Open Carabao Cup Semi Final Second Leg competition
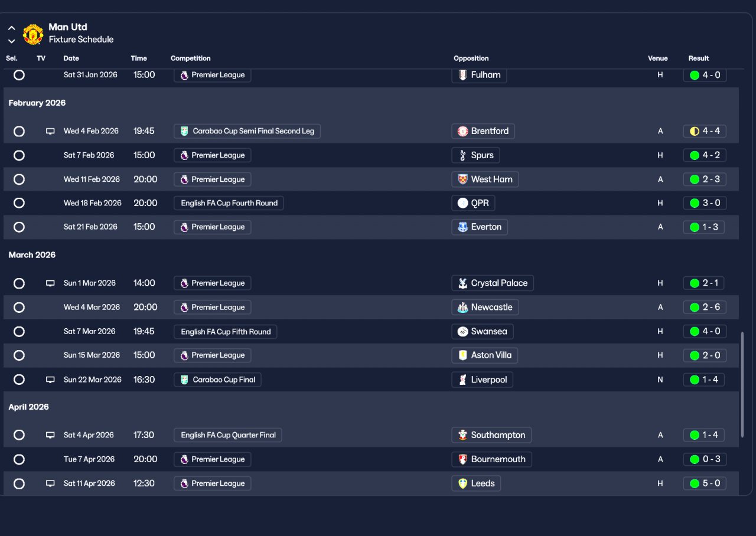The height and width of the screenshot is (536, 756). (x=247, y=131)
